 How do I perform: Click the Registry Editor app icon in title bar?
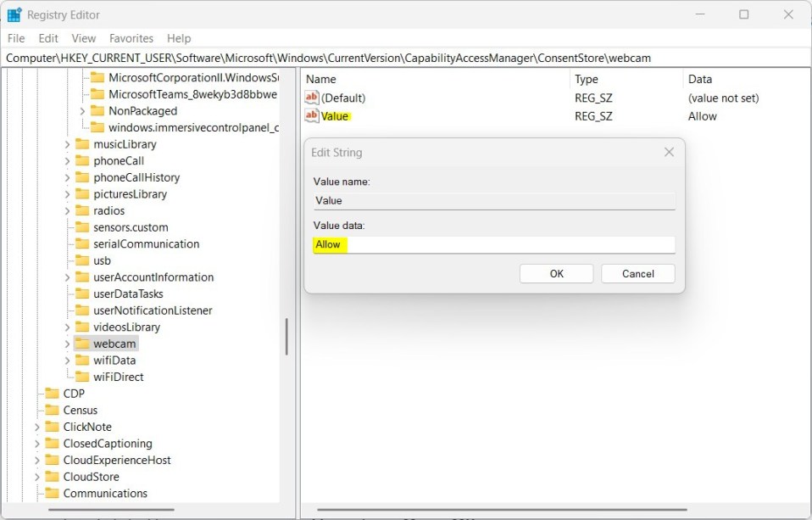14,14
